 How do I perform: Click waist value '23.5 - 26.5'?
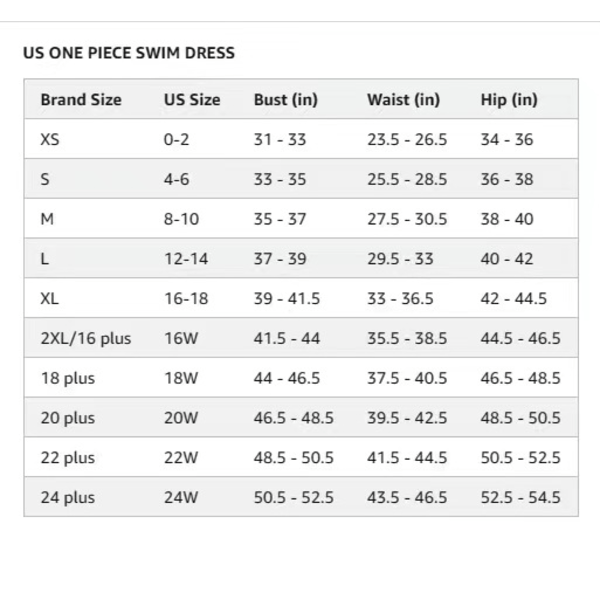click(x=407, y=140)
